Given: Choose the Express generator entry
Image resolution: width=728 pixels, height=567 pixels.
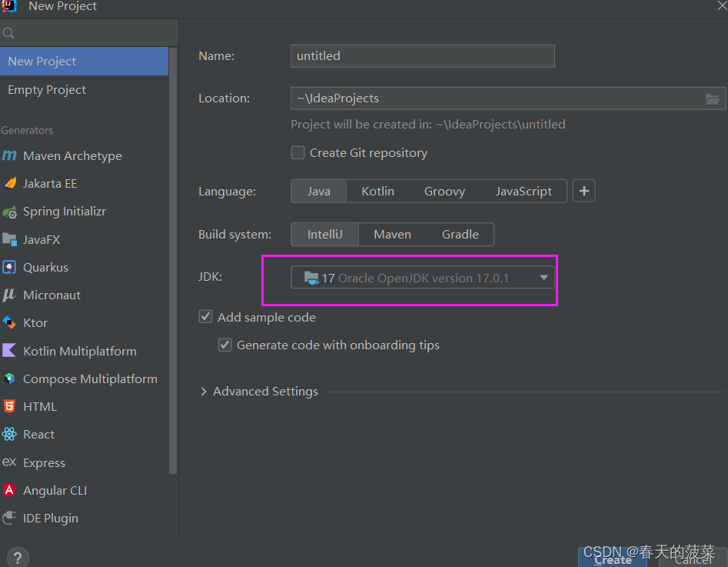Looking at the screenshot, I should click(84, 462).
